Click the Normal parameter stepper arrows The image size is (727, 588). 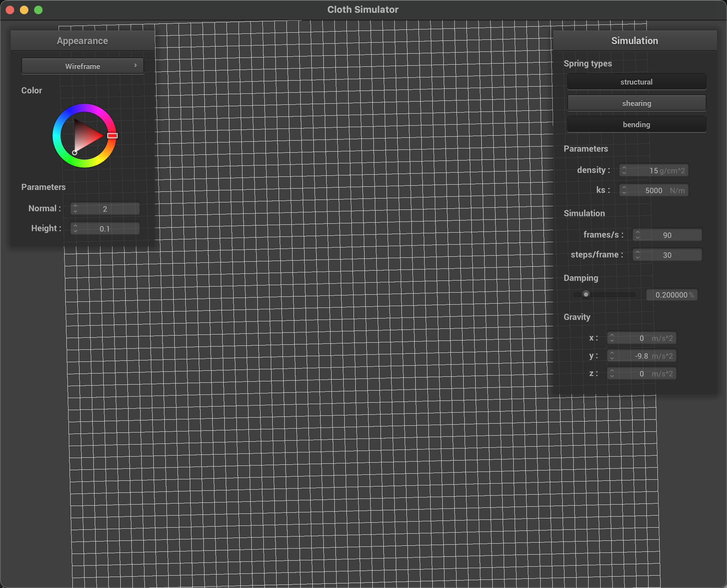(x=75, y=209)
